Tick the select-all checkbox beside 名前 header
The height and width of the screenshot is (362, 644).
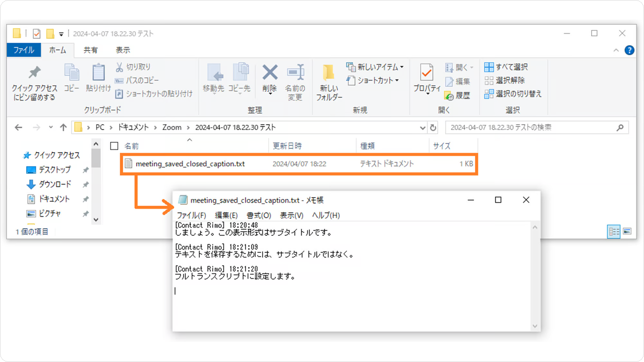point(114,146)
